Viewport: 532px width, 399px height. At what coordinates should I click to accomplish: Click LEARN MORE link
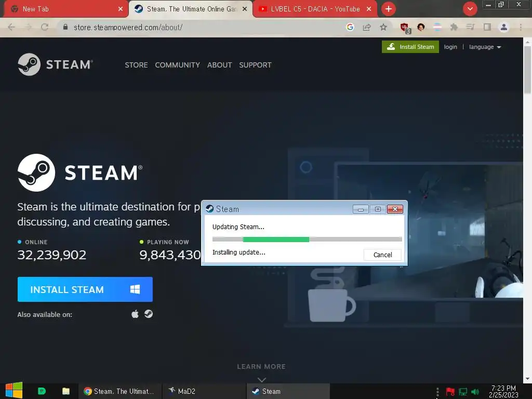[261, 366]
